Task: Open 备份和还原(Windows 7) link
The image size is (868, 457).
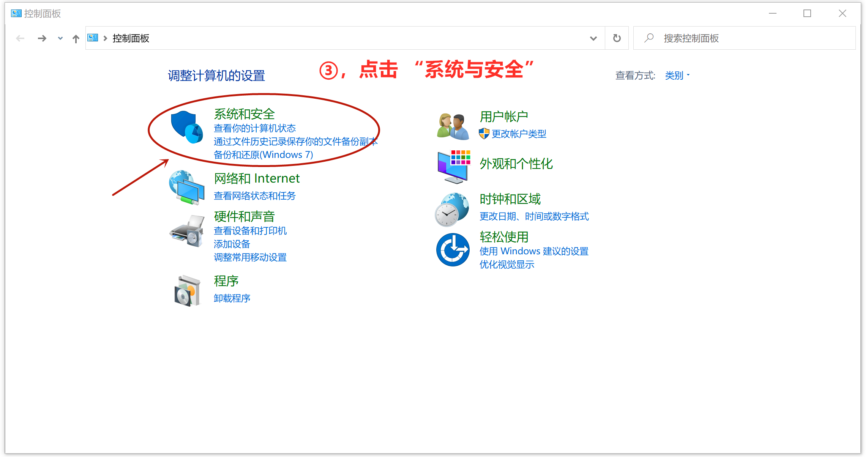Action: pos(263,155)
